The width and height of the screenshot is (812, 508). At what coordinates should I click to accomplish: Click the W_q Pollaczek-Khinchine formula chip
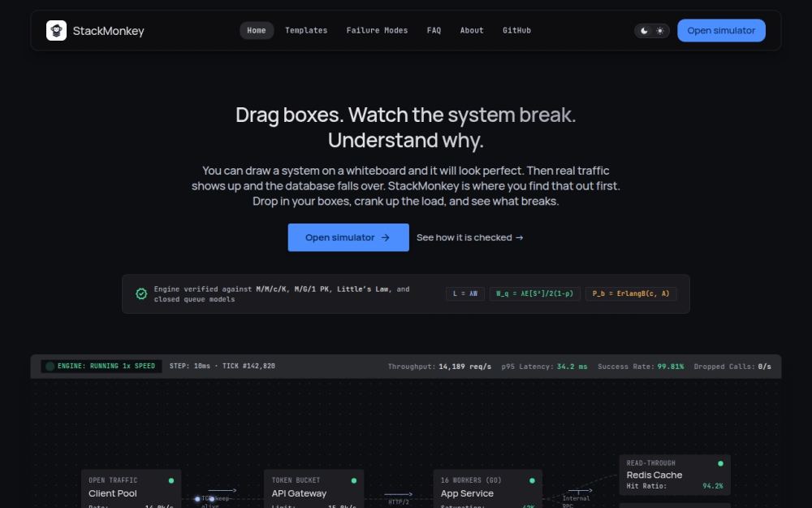point(534,294)
